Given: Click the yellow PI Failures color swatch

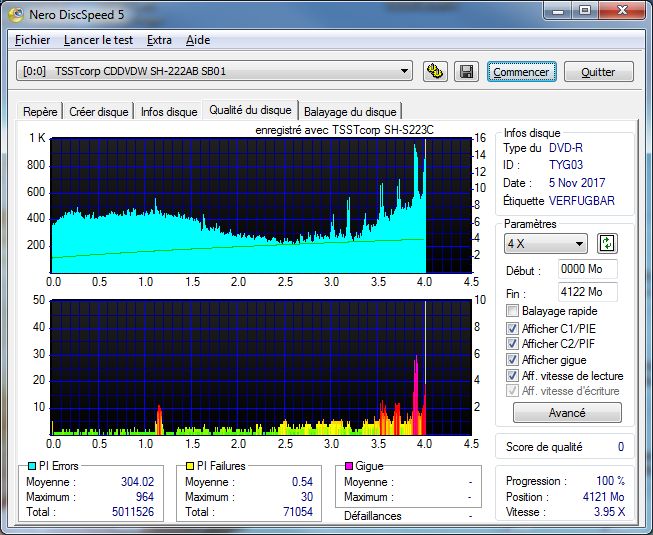Looking at the screenshot, I should pyautogui.click(x=189, y=466).
